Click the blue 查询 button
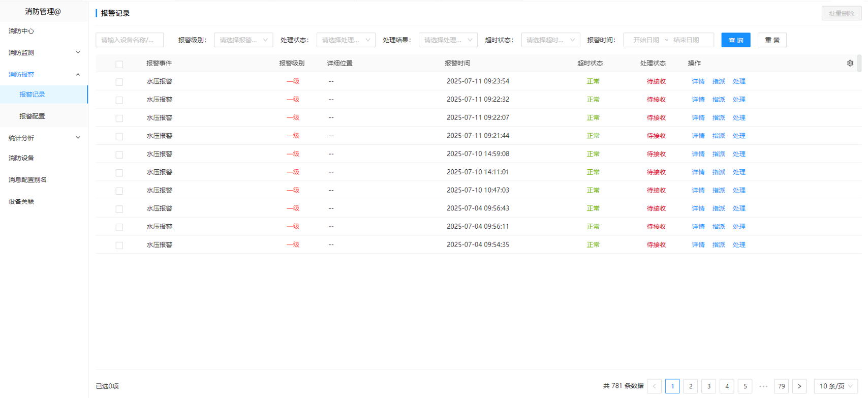 735,40
